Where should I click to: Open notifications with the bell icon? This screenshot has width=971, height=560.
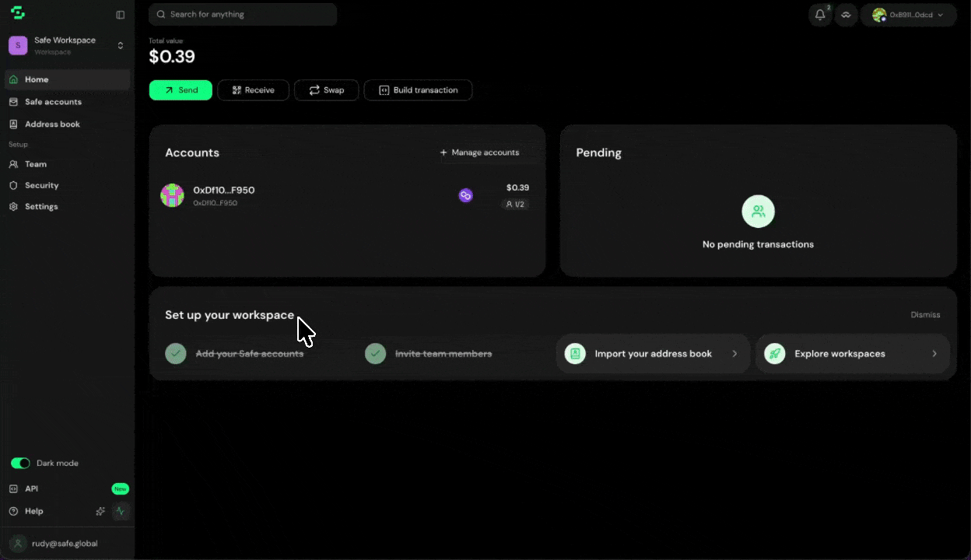click(820, 15)
